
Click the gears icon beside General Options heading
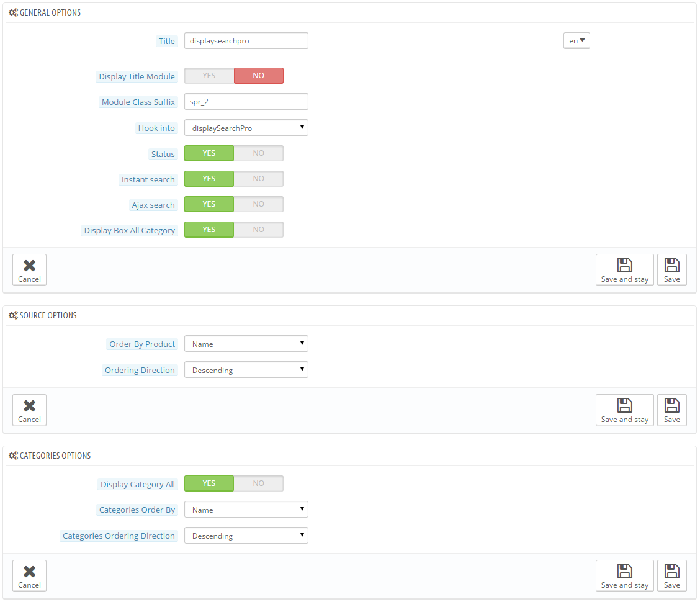pos(14,12)
